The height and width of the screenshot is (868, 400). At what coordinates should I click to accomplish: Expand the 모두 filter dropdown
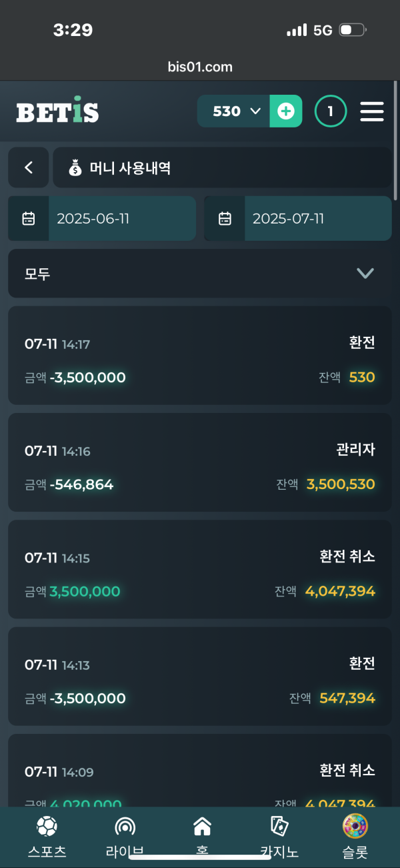pyautogui.click(x=200, y=274)
